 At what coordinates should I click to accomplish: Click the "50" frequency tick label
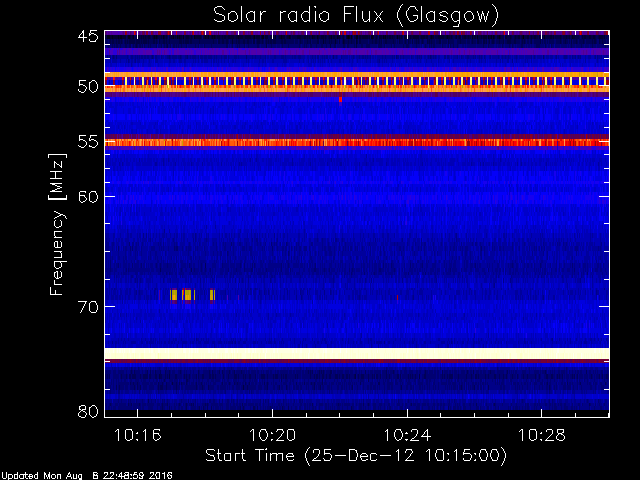point(88,87)
